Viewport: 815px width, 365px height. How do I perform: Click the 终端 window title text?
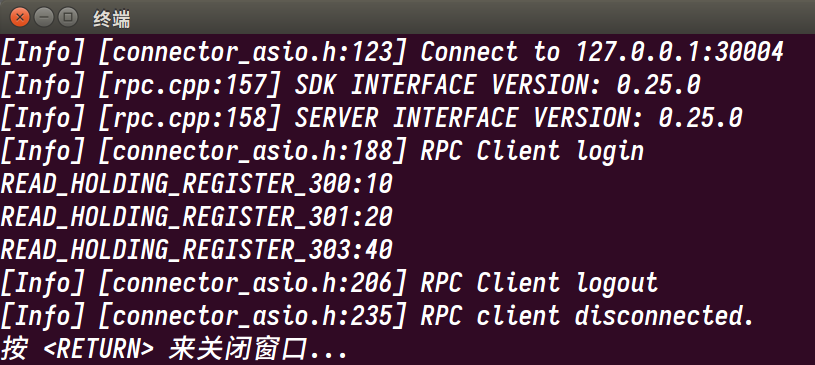[111, 19]
